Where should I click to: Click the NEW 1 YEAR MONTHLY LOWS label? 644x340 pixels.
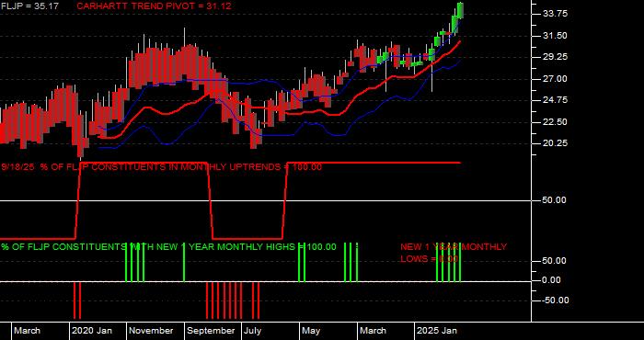[454, 253]
